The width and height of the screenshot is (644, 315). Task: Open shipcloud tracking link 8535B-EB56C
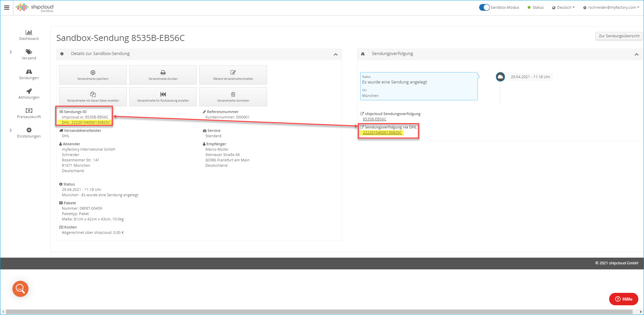374,119
